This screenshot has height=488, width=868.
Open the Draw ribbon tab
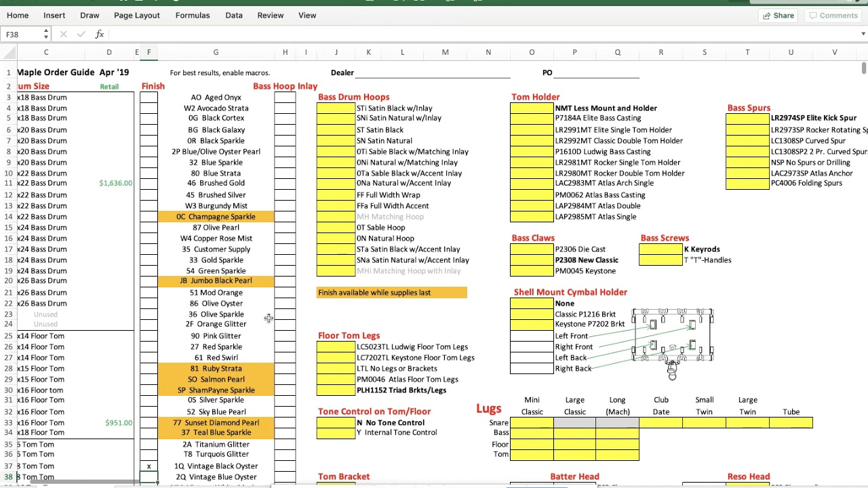point(90,15)
